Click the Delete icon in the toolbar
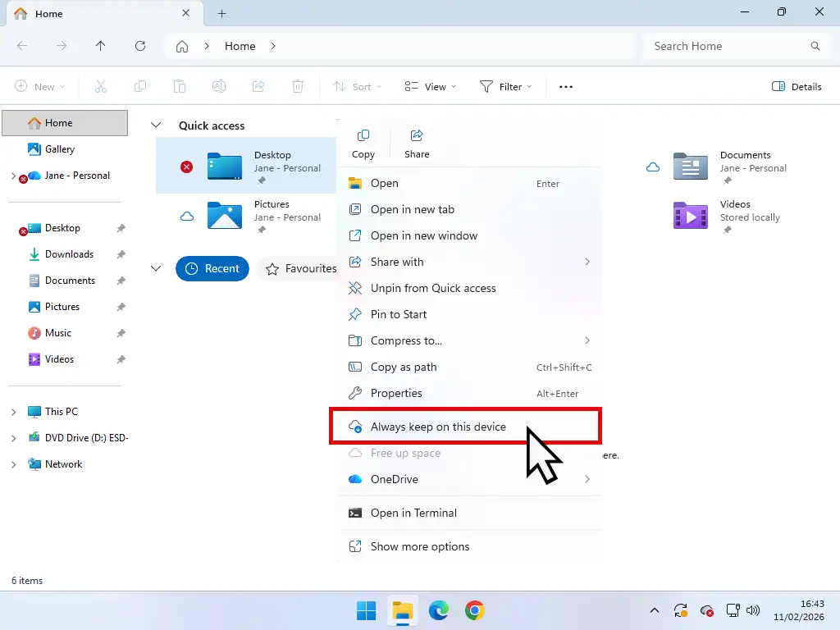The width and height of the screenshot is (840, 630). 298,86
